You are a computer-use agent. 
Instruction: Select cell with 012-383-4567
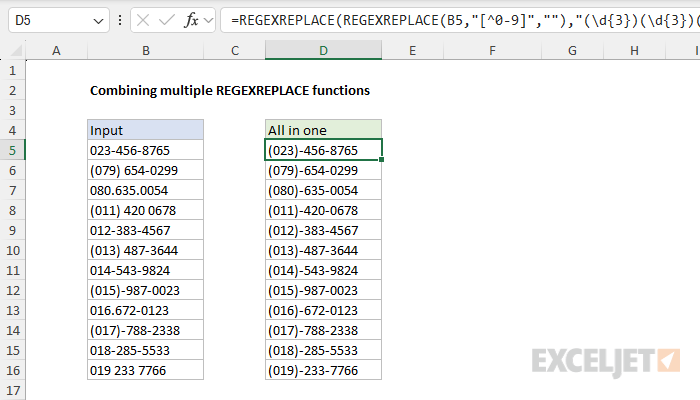pos(146,230)
